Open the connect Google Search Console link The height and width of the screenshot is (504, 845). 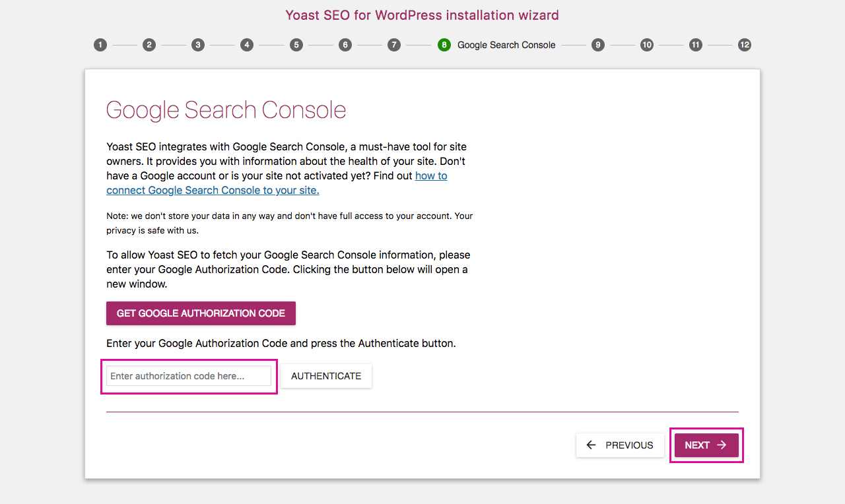[277, 183]
